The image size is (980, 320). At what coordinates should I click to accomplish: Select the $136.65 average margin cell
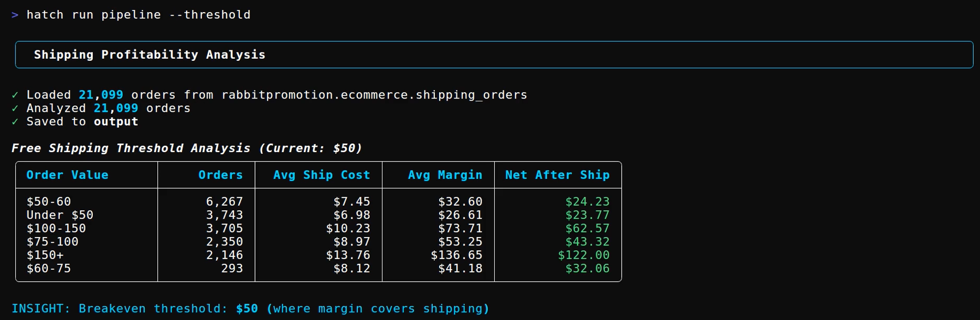point(456,255)
